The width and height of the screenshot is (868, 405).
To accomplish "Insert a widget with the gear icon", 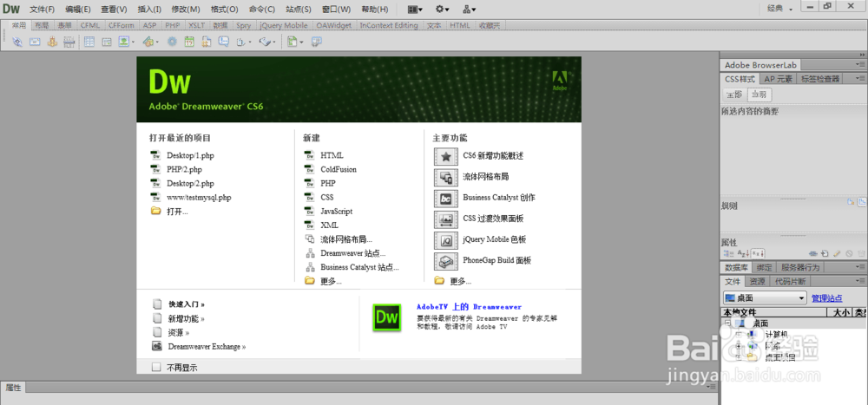I will point(172,42).
